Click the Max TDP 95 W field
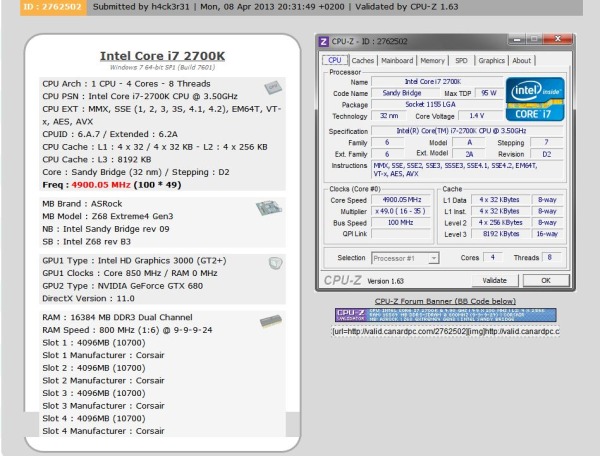600x456 pixels. (489, 93)
